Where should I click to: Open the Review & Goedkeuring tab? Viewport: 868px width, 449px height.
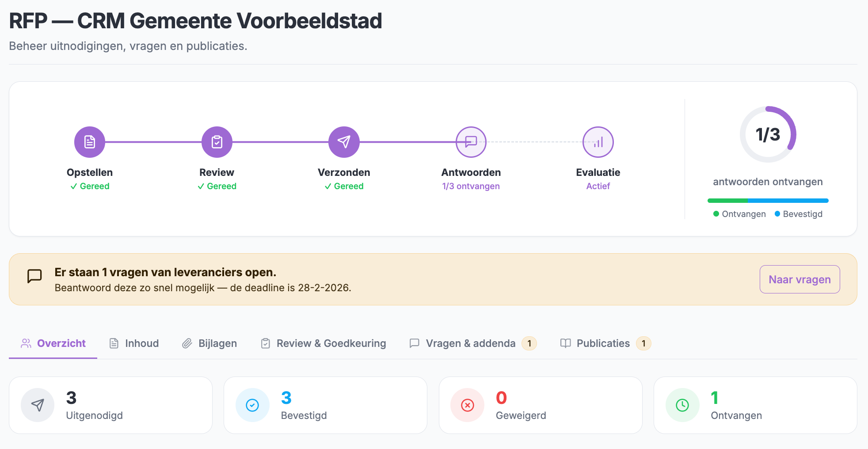tap(323, 343)
